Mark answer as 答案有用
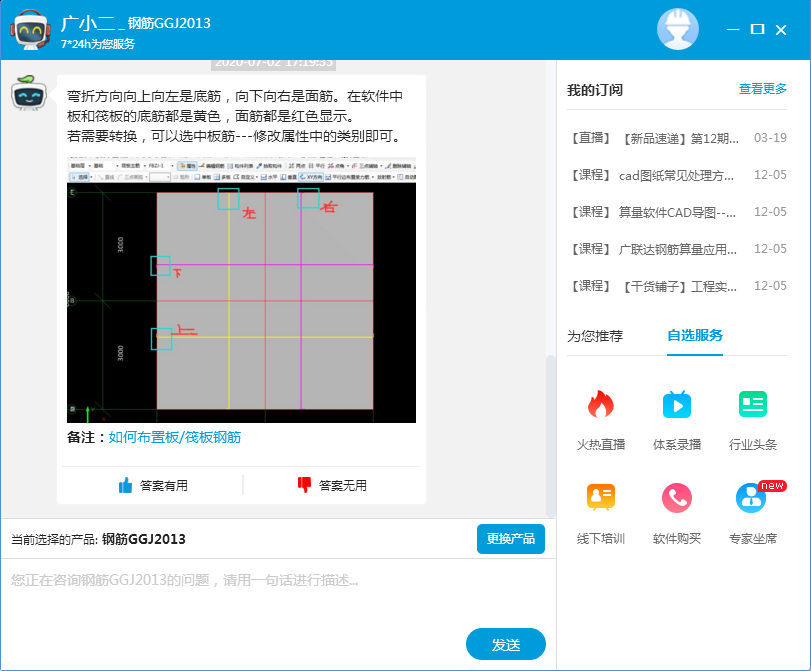The width and height of the screenshot is (811, 671). click(x=153, y=485)
